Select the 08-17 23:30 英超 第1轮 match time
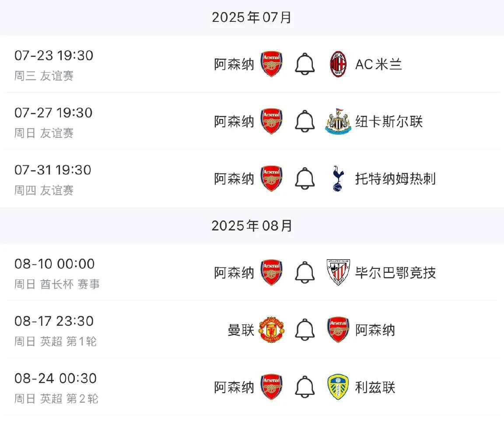This screenshot has width=504, height=425. [54, 321]
